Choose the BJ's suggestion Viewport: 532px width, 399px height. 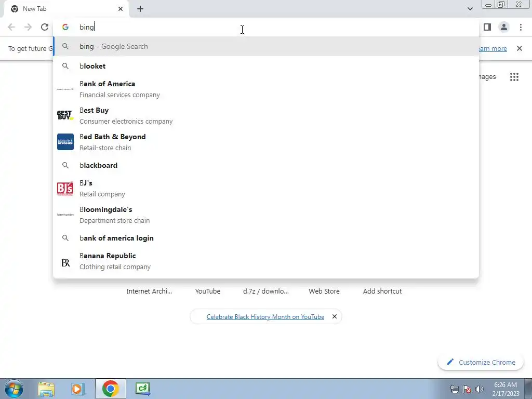[x=266, y=188]
